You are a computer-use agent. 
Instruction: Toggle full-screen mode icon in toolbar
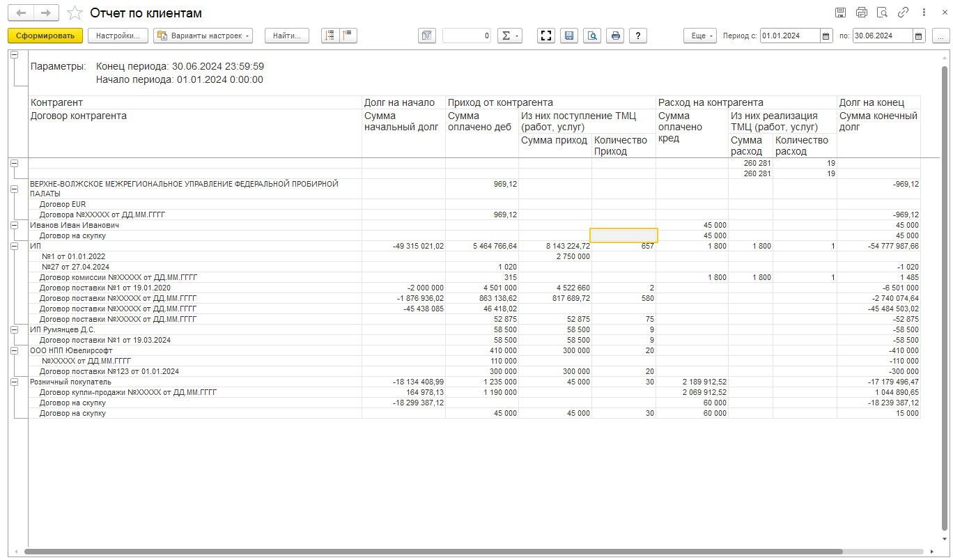[x=547, y=36]
